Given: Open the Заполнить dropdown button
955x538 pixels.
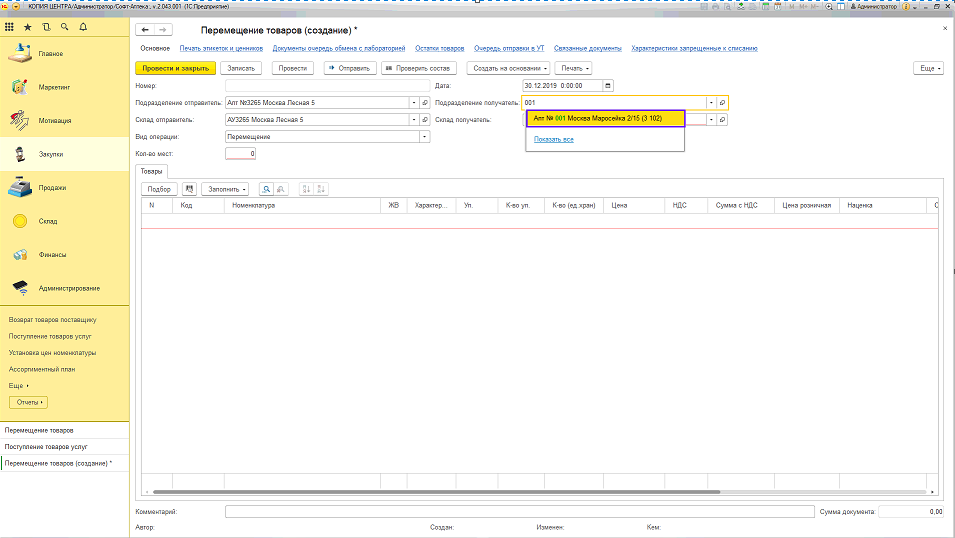Looking at the screenshot, I should coord(225,189).
